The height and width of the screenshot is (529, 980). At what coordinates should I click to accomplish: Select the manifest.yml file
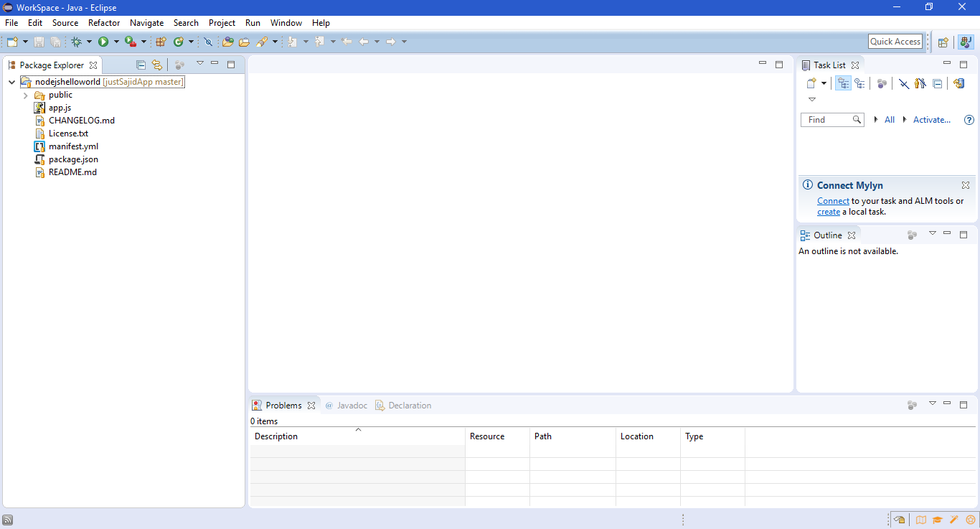73,146
